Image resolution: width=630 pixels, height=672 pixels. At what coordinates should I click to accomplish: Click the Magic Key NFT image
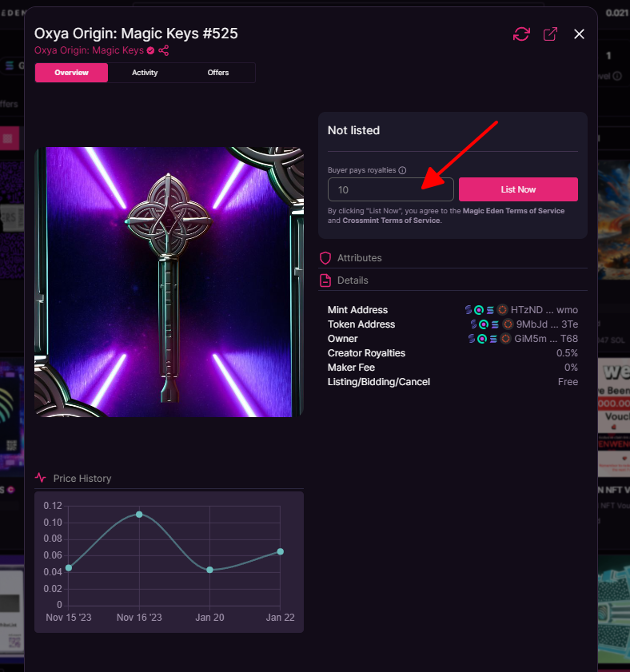point(169,282)
